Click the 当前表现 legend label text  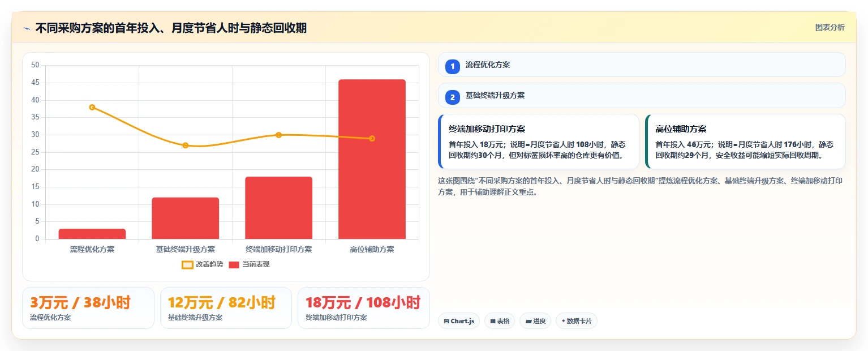pos(256,264)
